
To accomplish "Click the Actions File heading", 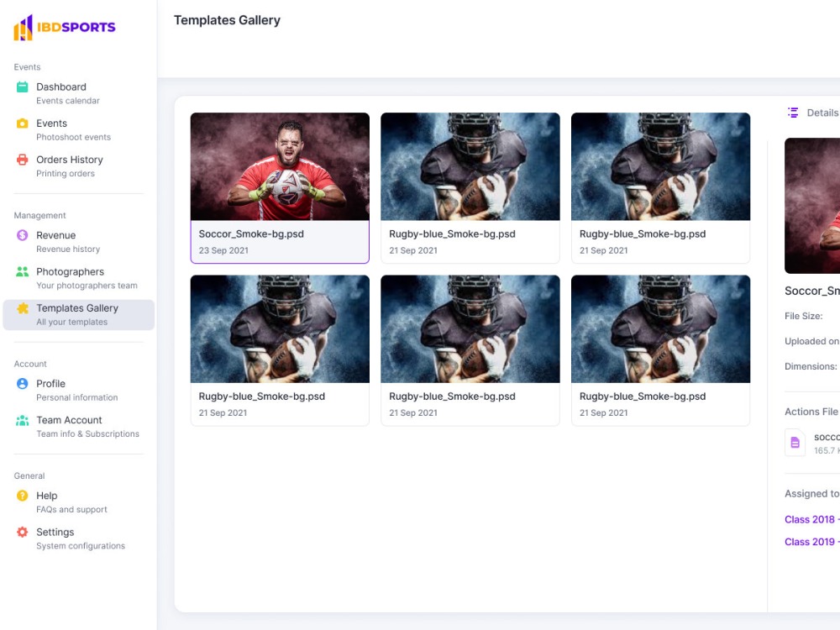I will tap(811, 412).
